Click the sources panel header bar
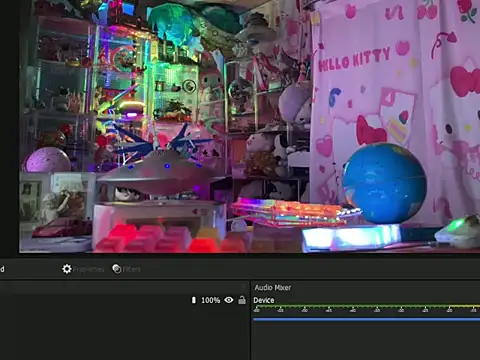Image resolution: width=480 pixels, height=360 pixels. 123,287
